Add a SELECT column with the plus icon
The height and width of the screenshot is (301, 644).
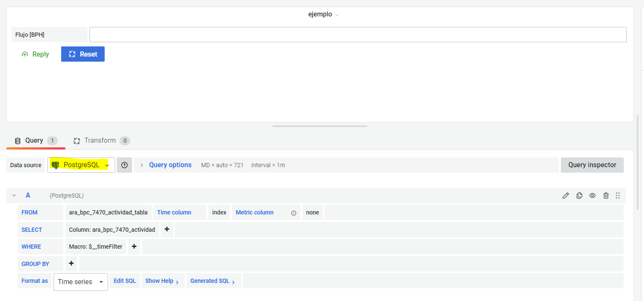pos(167,229)
